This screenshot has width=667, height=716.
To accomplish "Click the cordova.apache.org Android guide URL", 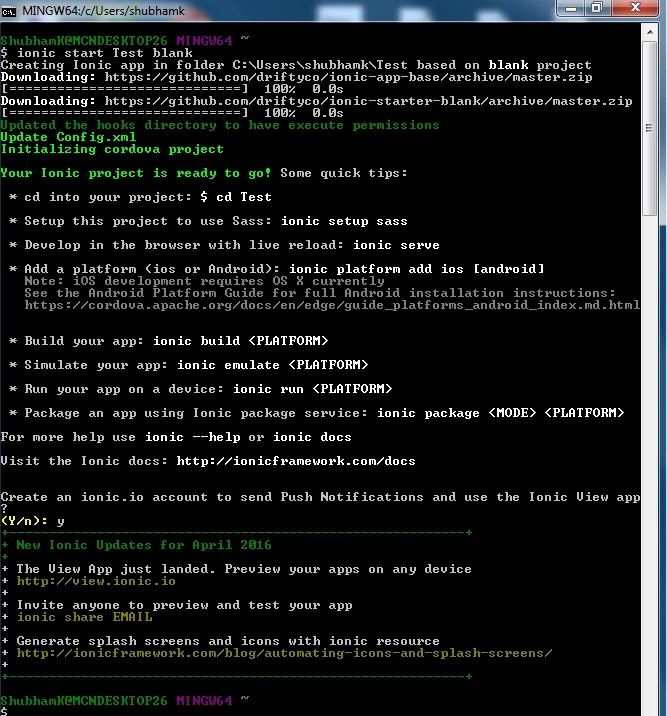I will pyautogui.click(x=332, y=305).
